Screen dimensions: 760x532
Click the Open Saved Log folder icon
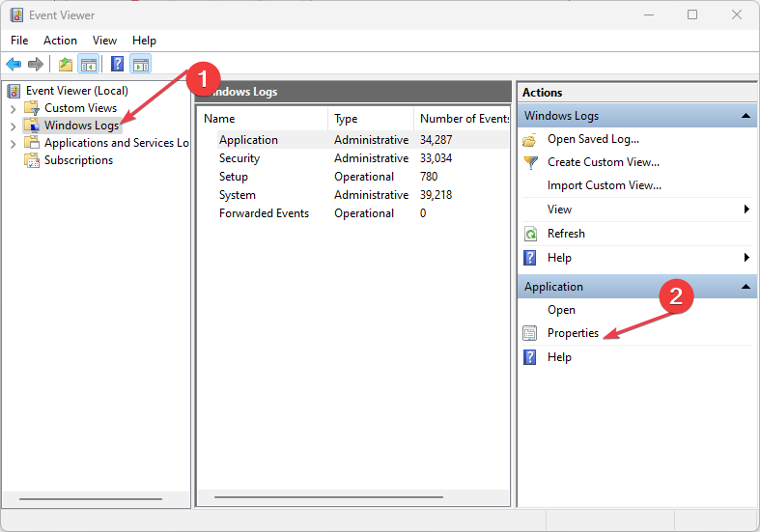point(530,140)
